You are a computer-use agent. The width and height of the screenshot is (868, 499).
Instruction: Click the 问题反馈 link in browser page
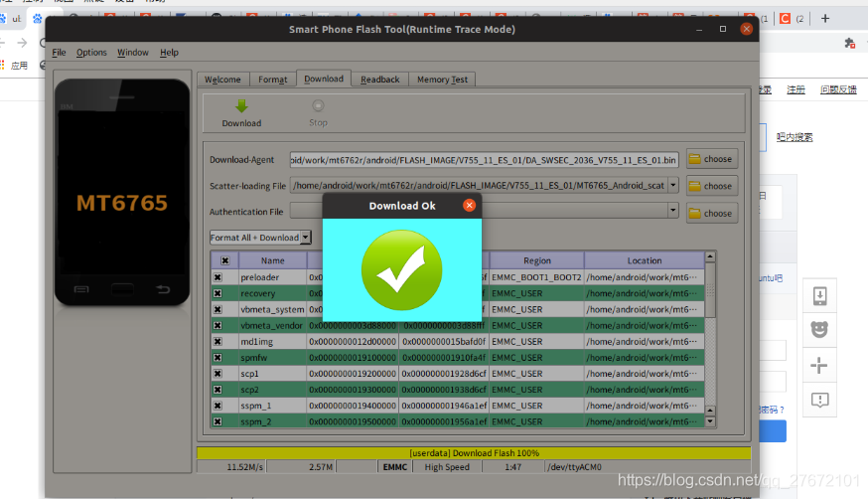(838, 89)
